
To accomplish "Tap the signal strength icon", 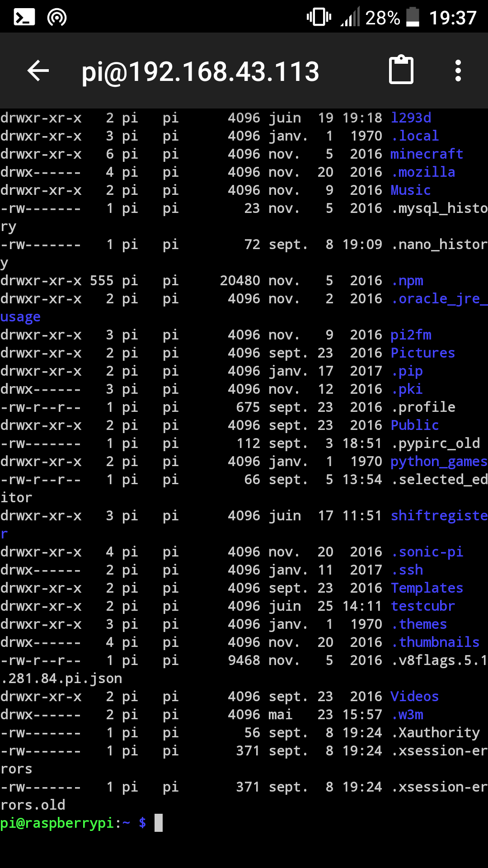I will [350, 17].
